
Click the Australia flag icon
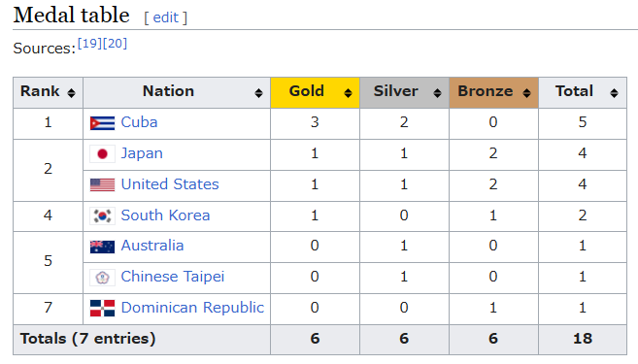pos(102,247)
